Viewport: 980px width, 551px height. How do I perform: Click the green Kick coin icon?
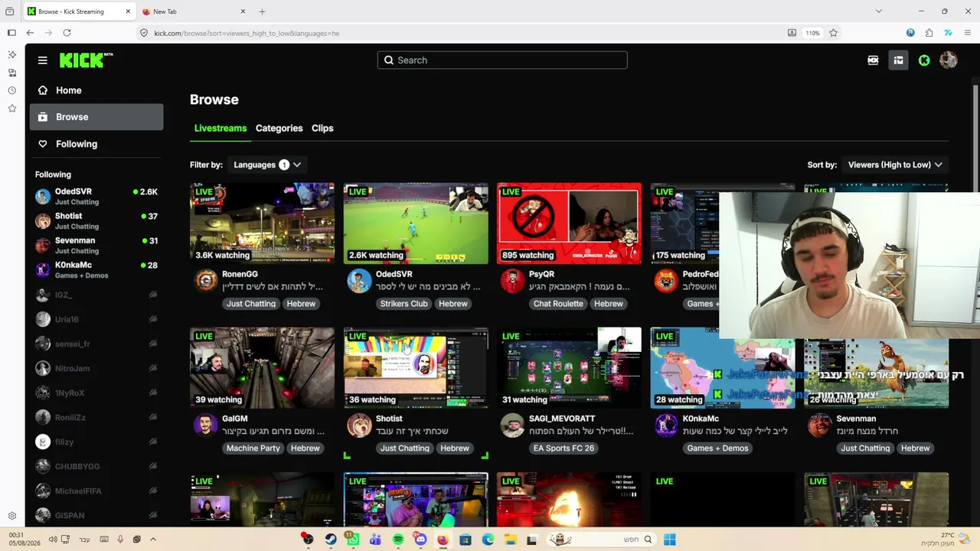click(924, 60)
